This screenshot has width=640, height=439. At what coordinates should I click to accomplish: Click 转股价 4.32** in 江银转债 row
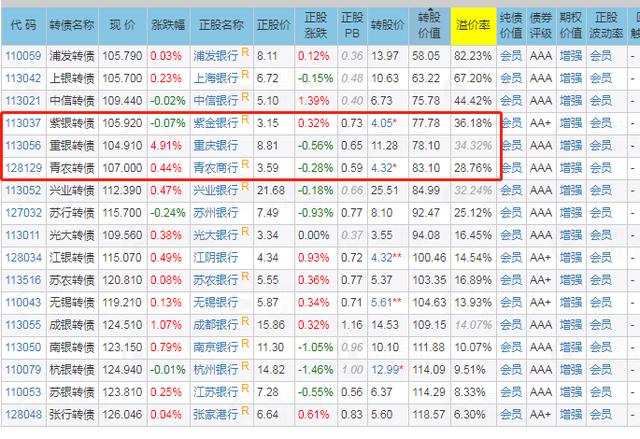(386, 257)
